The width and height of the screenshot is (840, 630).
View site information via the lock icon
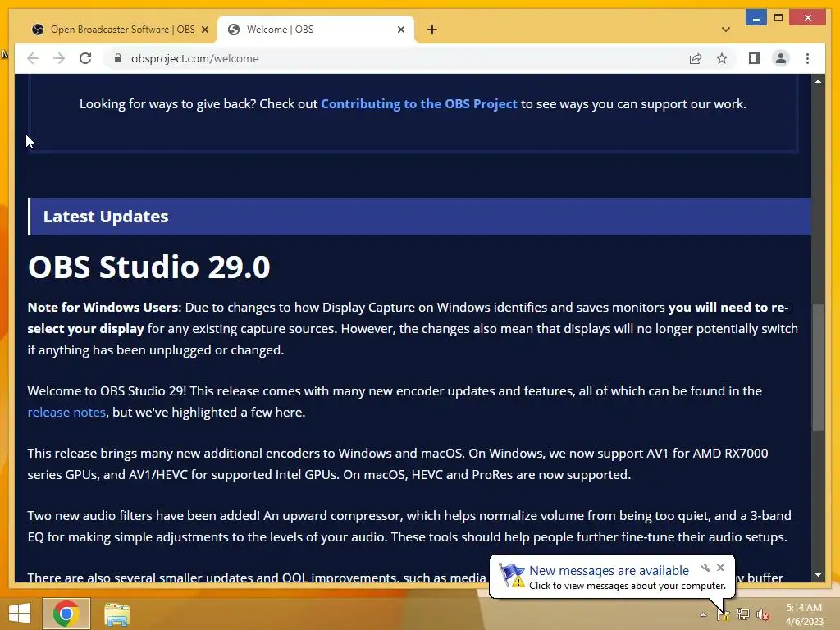118,58
